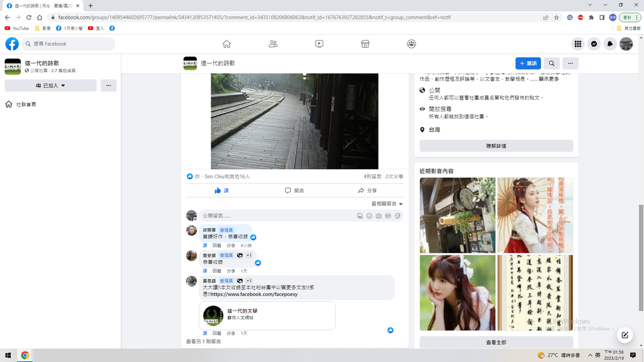Click the 邀請 invite button
This screenshot has height=362, width=644.
pos(528,63)
